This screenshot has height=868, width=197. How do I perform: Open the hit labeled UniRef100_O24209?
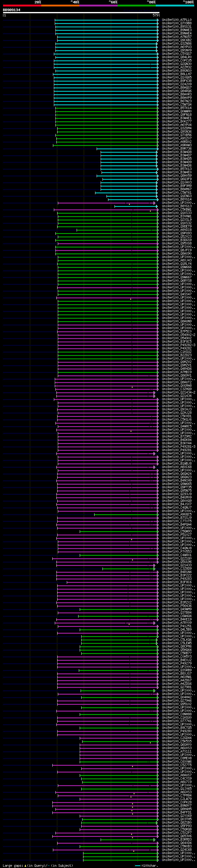pyautogui.click(x=177, y=84)
